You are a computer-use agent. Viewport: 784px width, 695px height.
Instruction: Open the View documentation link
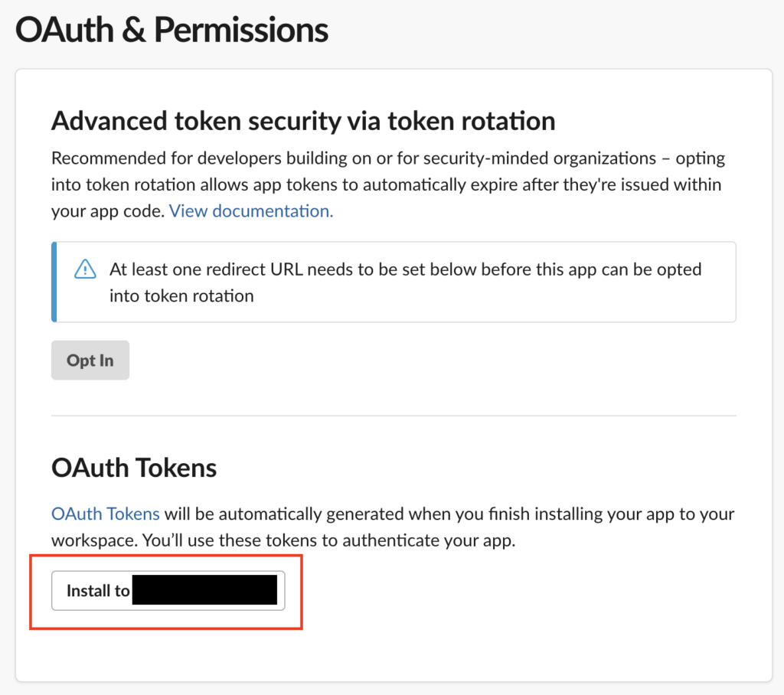coord(251,211)
